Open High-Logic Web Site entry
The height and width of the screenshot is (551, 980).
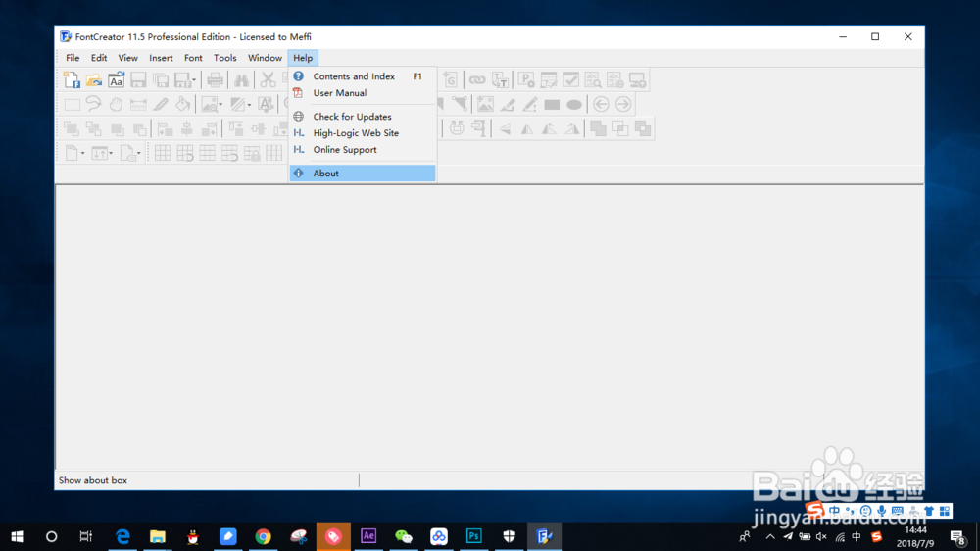tap(363, 133)
